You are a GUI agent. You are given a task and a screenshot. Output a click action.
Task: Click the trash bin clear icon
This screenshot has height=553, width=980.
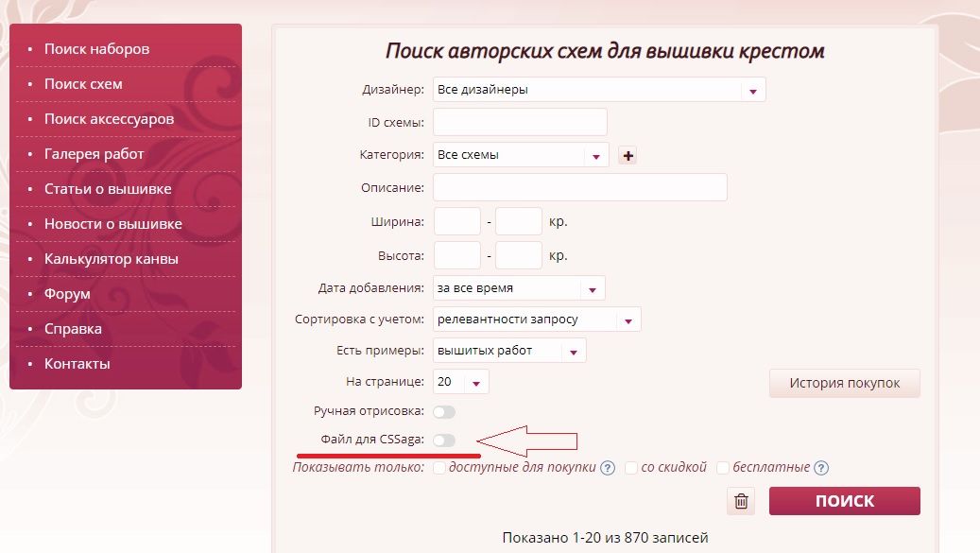(742, 502)
